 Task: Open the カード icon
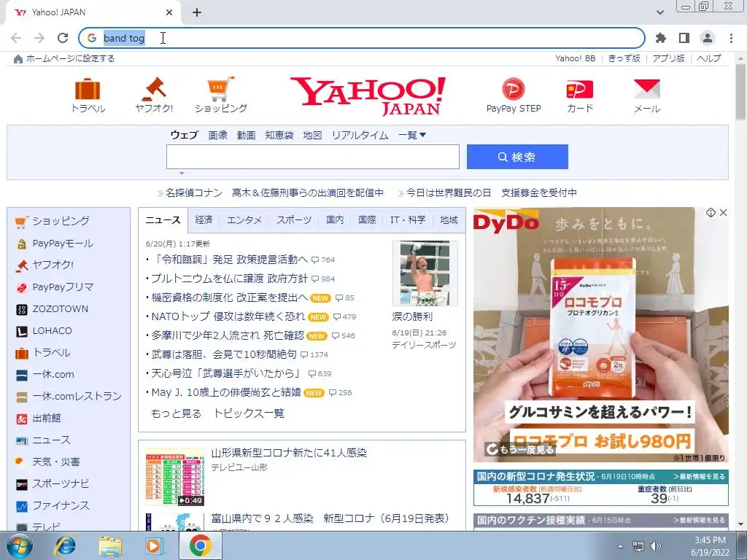579,90
